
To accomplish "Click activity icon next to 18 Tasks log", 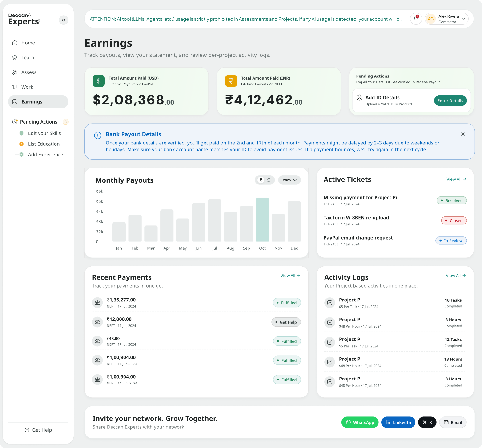I will [330, 303].
